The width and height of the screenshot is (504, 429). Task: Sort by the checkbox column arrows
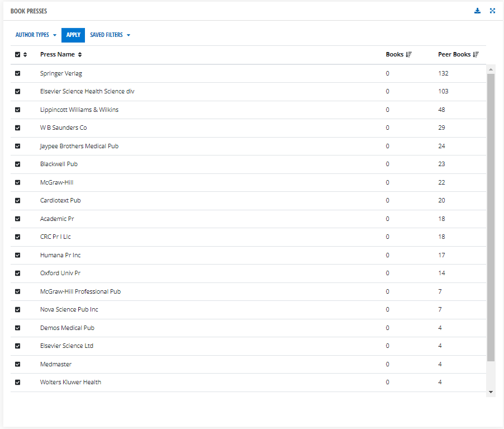(x=25, y=55)
